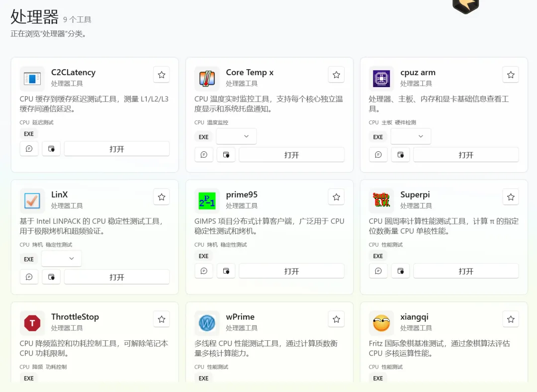
Task: Click the xiangqi smiley face icon
Action: click(381, 323)
